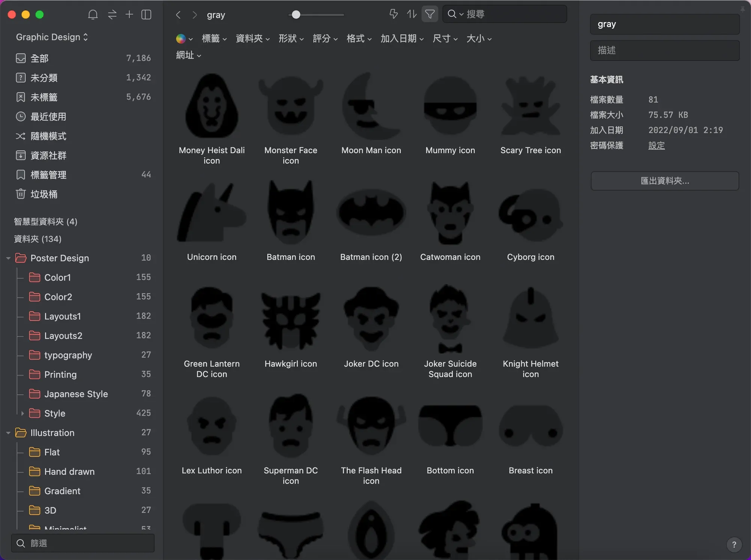
Task: Click the plus icon to add items
Action: coord(129,15)
